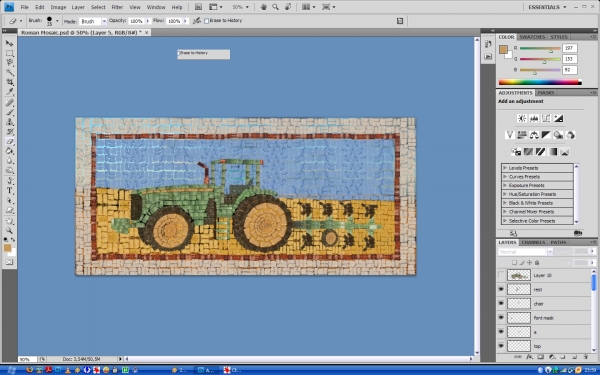Expand Curves Presets
This screenshot has height=375, width=600.
click(505, 176)
